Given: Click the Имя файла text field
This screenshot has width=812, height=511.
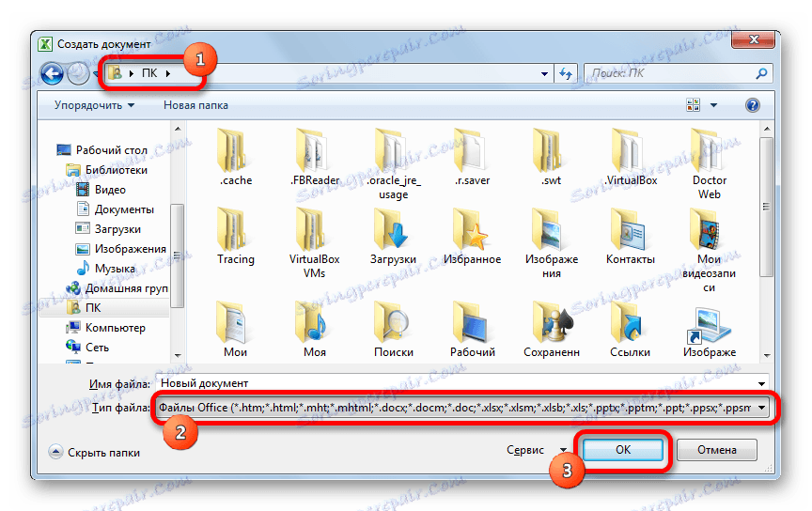Looking at the screenshot, I should point(455,383).
